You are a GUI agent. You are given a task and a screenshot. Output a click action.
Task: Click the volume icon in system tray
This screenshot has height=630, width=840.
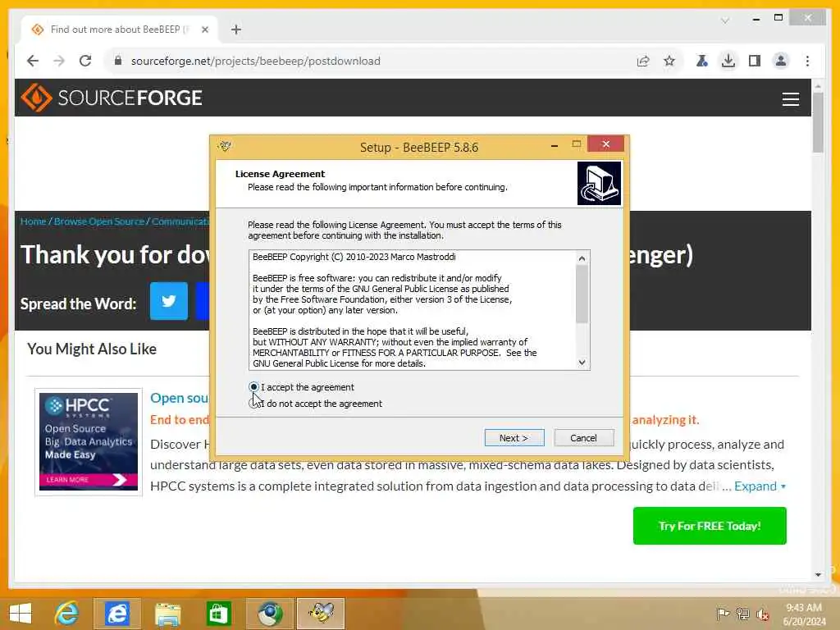point(762,614)
